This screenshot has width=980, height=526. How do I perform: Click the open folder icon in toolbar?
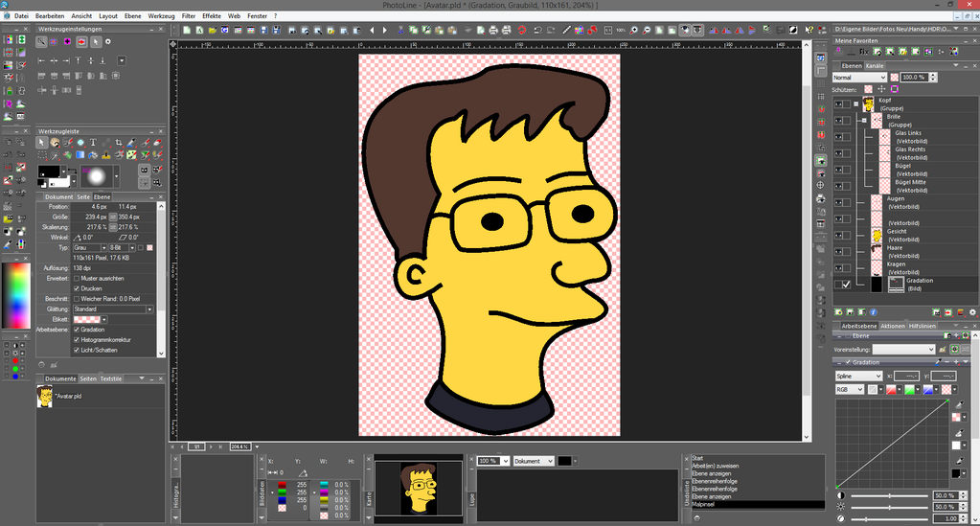coord(213,30)
